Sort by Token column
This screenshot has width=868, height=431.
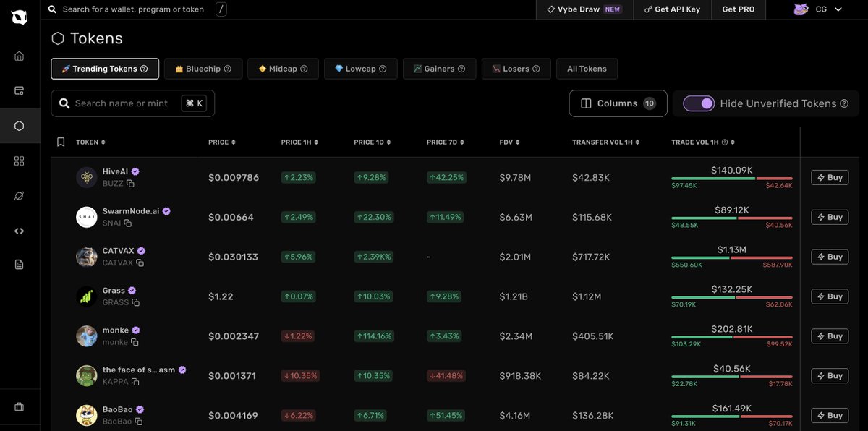pyautogui.click(x=91, y=142)
